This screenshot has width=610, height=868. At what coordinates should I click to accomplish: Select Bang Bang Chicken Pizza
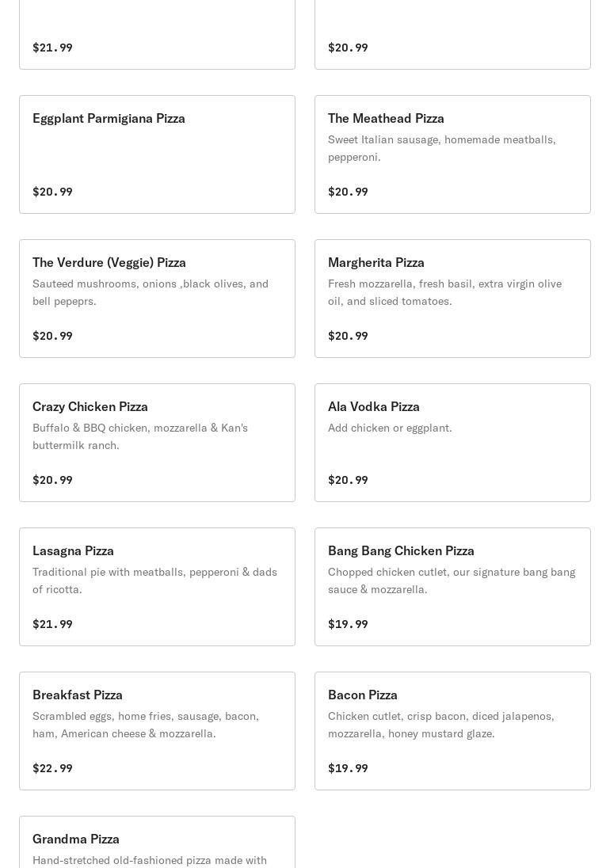pyautogui.click(x=452, y=587)
